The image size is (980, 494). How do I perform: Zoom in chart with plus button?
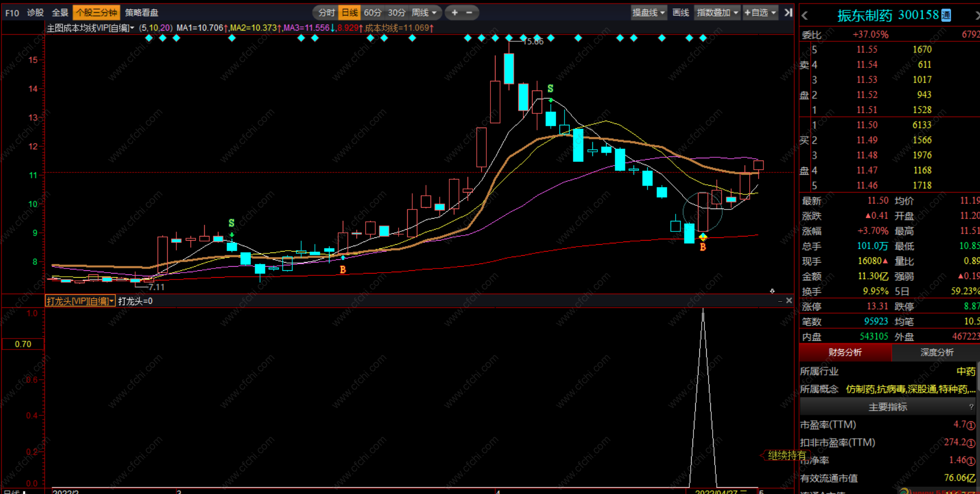(454, 13)
